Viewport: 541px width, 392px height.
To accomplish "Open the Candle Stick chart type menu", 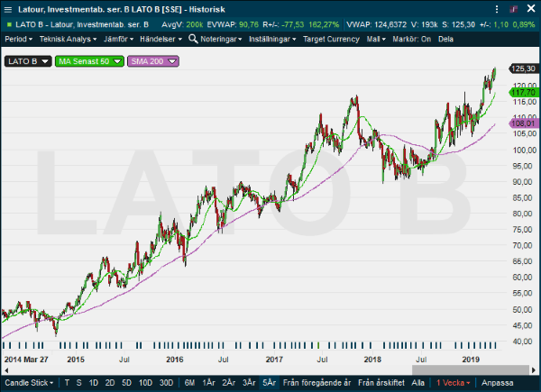I will coord(29,383).
